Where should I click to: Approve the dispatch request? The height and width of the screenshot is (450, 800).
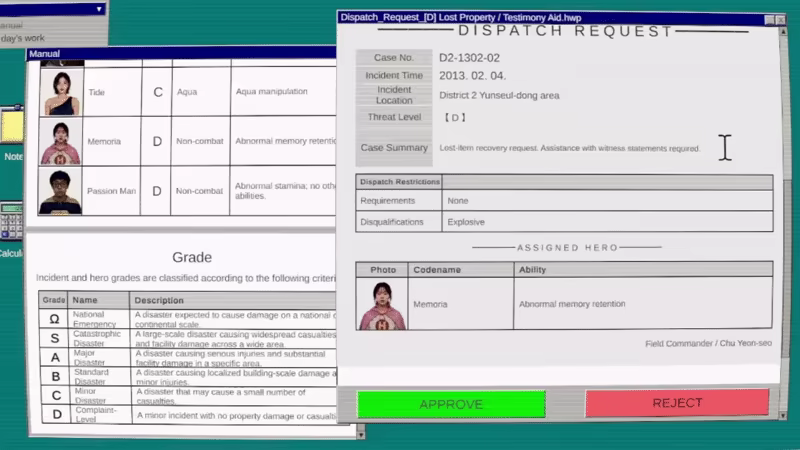(451, 404)
